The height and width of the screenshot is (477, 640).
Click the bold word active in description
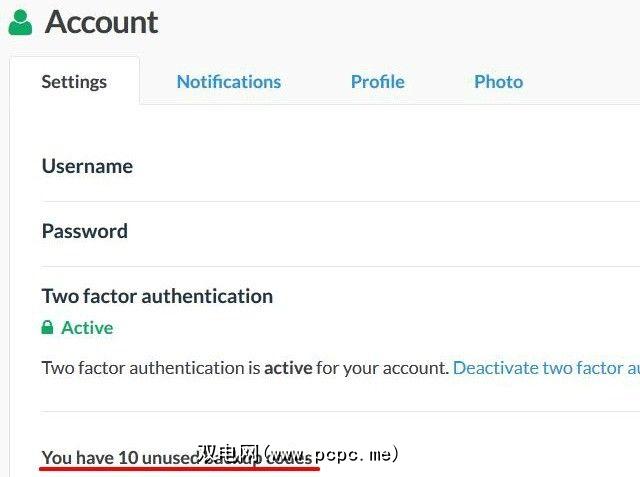(x=287, y=368)
